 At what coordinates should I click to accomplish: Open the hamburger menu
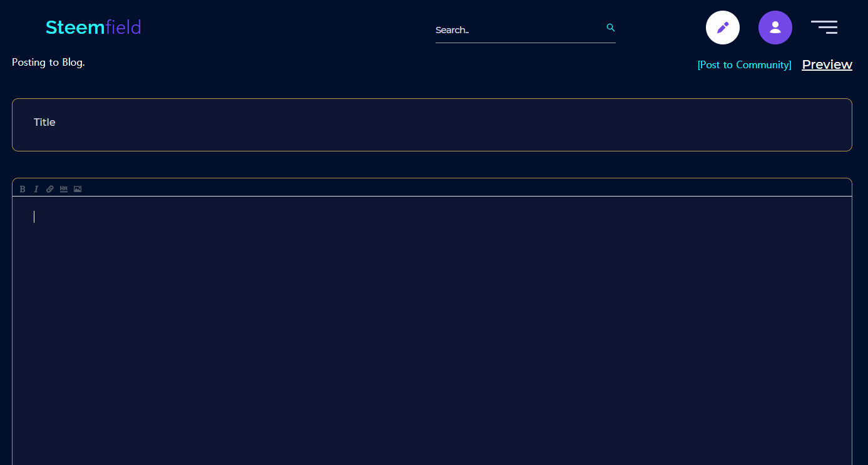(824, 27)
